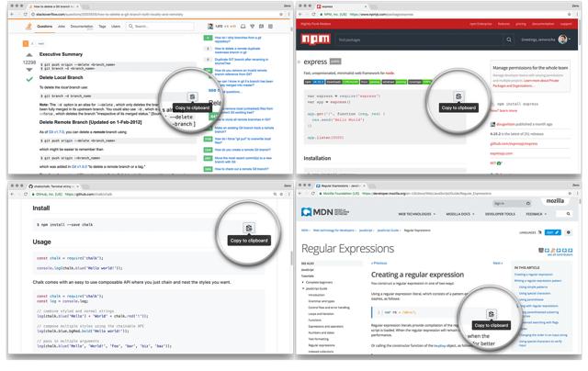588x371 pixels.
Task: Open the Stack Overflow Users tab
Action: point(116,27)
